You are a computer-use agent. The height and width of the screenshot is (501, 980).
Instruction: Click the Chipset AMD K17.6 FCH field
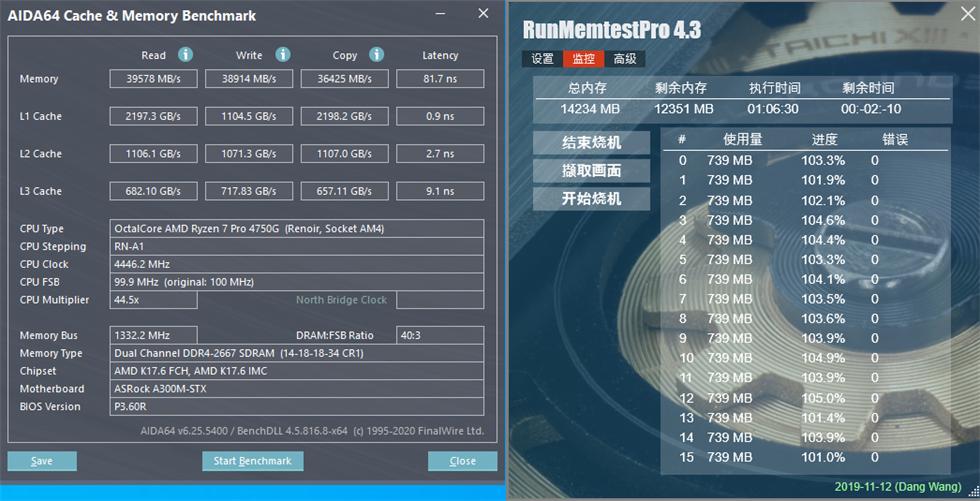[296, 371]
